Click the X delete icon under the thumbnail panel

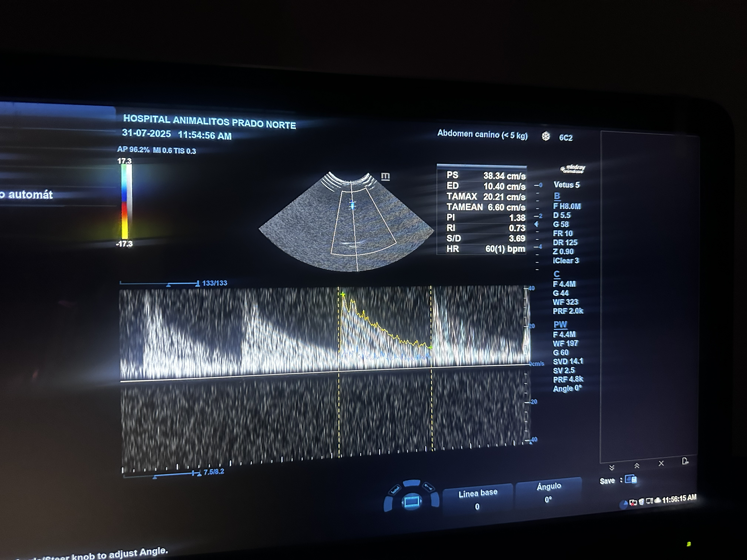pos(661,464)
